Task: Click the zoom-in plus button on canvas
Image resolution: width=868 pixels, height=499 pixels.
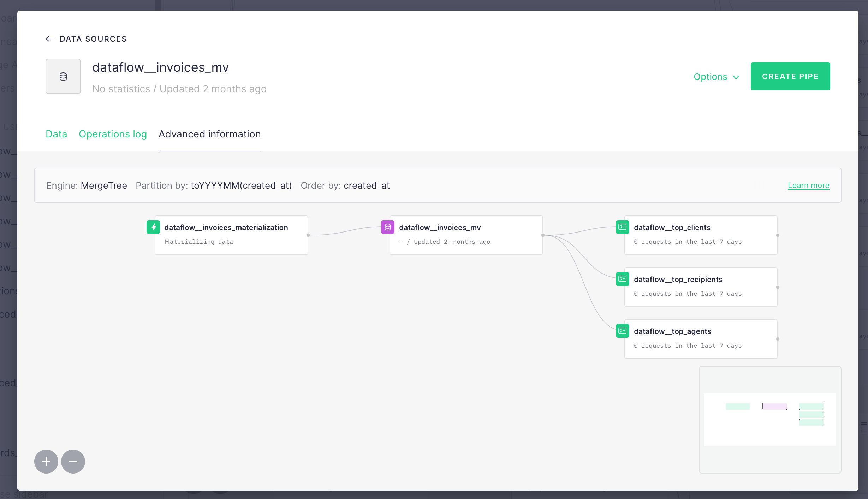Action: (x=47, y=462)
